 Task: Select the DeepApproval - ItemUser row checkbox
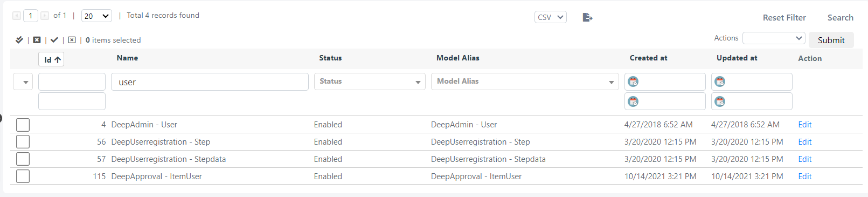point(23,176)
